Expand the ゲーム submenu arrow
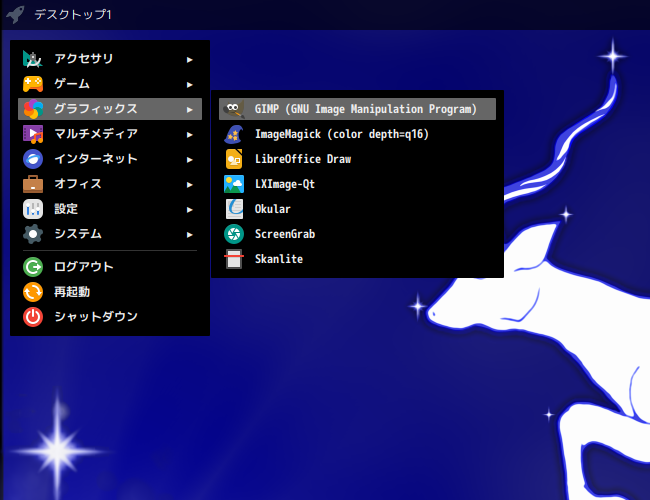The width and height of the screenshot is (650, 500). pos(189,85)
